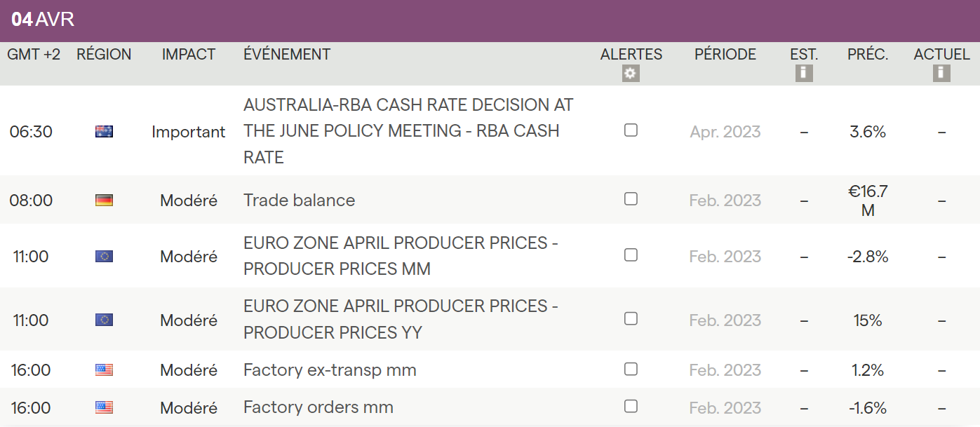Click EU flag for Producer Prices YY

(x=104, y=320)
